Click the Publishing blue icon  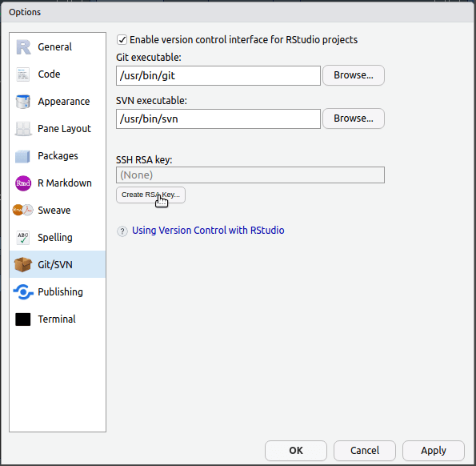point(23,292)
